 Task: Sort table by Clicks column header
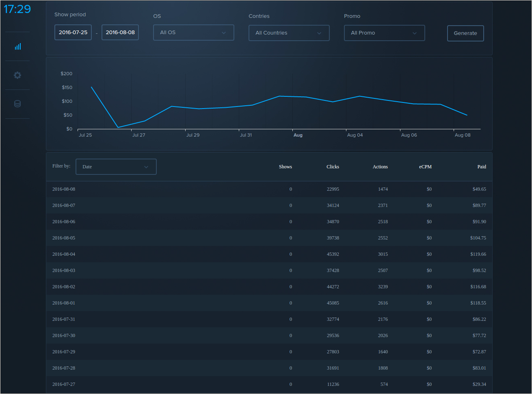tap(333, 167)
